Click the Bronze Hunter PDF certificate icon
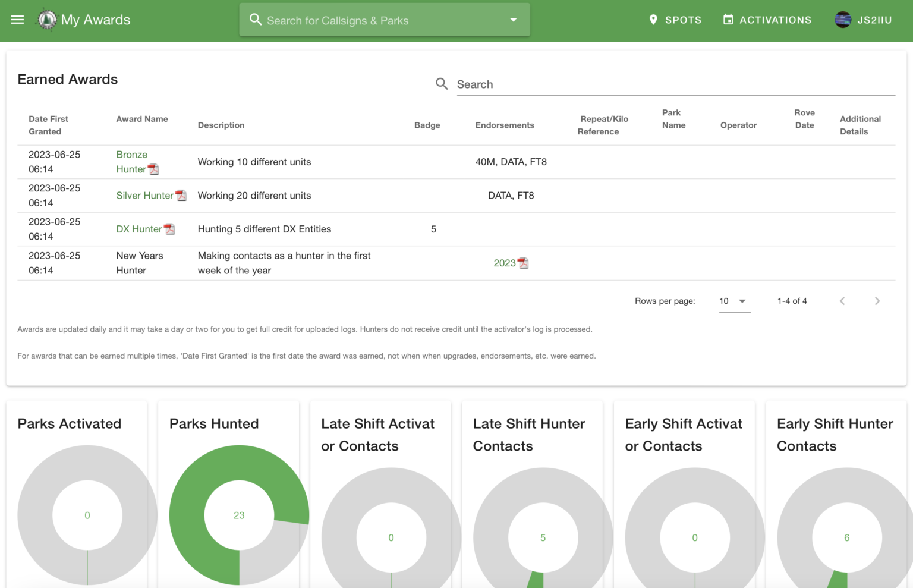Image resolution: width=913 pixels, height=588 pixels. [x=153, y=169]
